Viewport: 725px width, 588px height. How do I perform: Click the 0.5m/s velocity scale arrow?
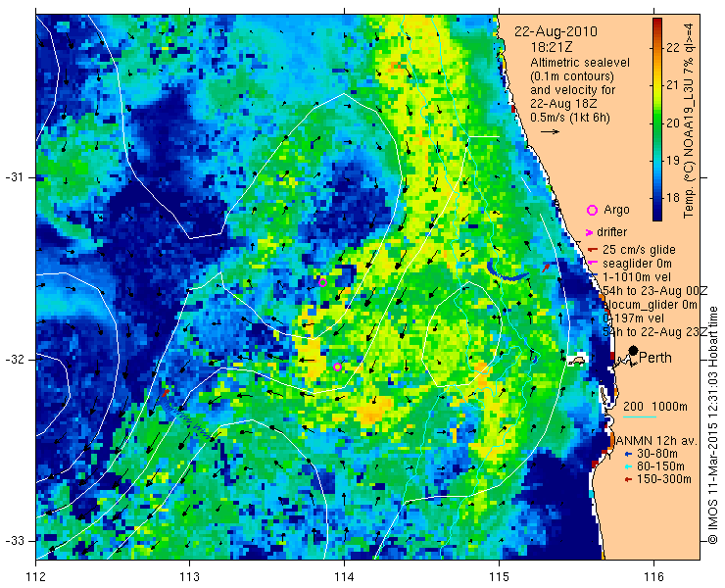[x=551, y=132]
